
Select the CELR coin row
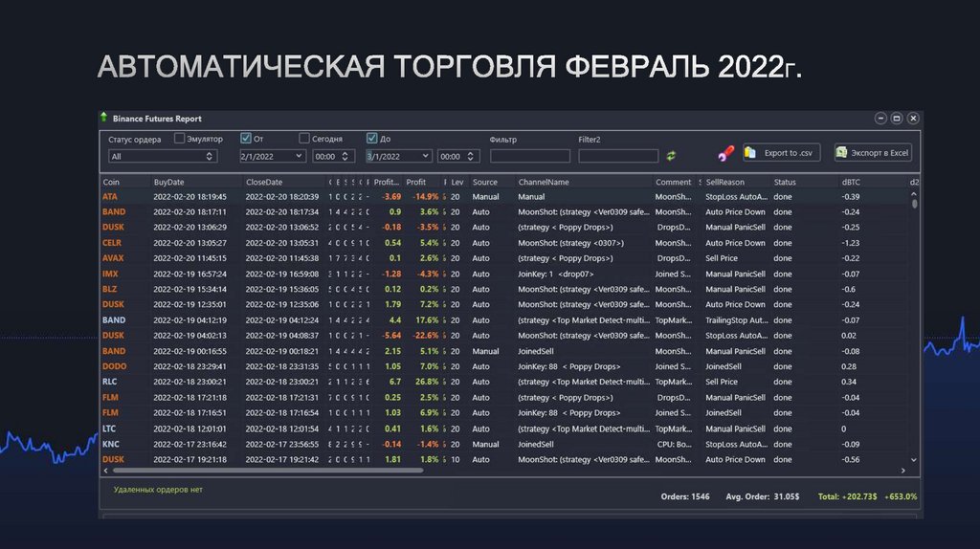point(505,243)
